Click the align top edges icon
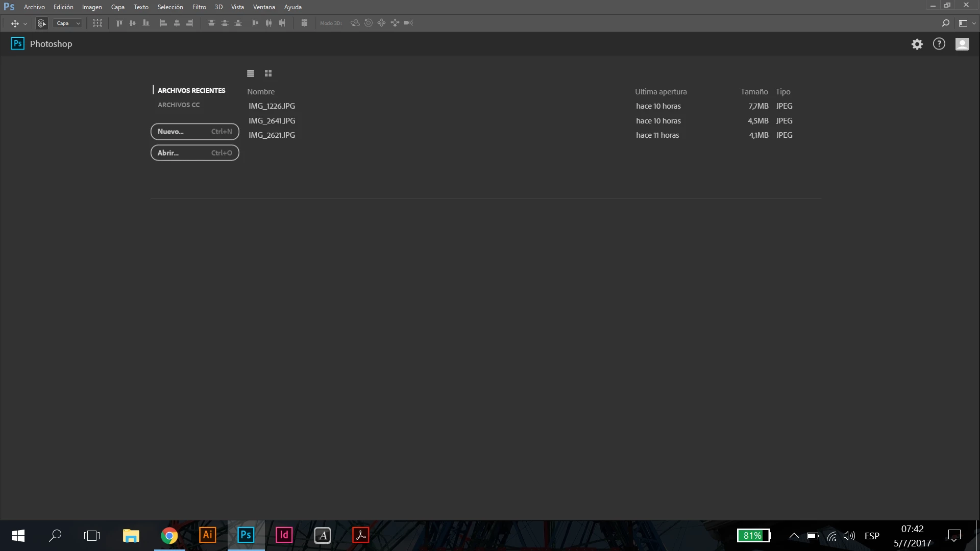 tap(119, 23)
